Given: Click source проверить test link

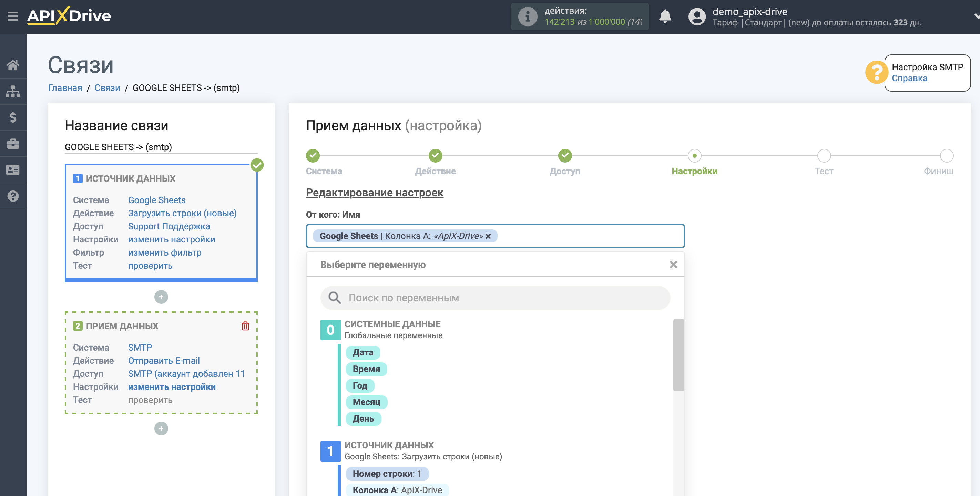Looking at the screenshot, I should (x=150, y=266).
